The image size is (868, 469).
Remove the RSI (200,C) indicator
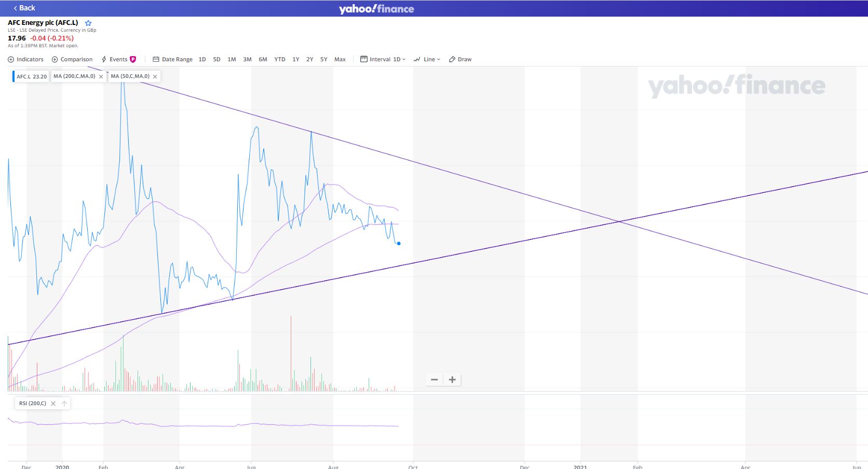coord(53,403)
